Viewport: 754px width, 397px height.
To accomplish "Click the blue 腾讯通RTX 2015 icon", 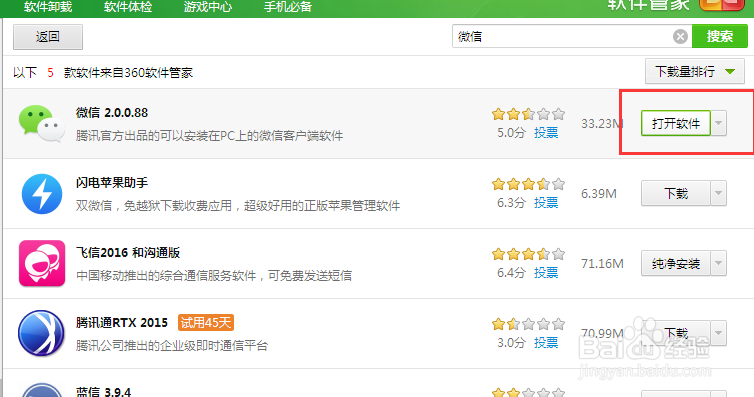I will [x=41, y=333].
